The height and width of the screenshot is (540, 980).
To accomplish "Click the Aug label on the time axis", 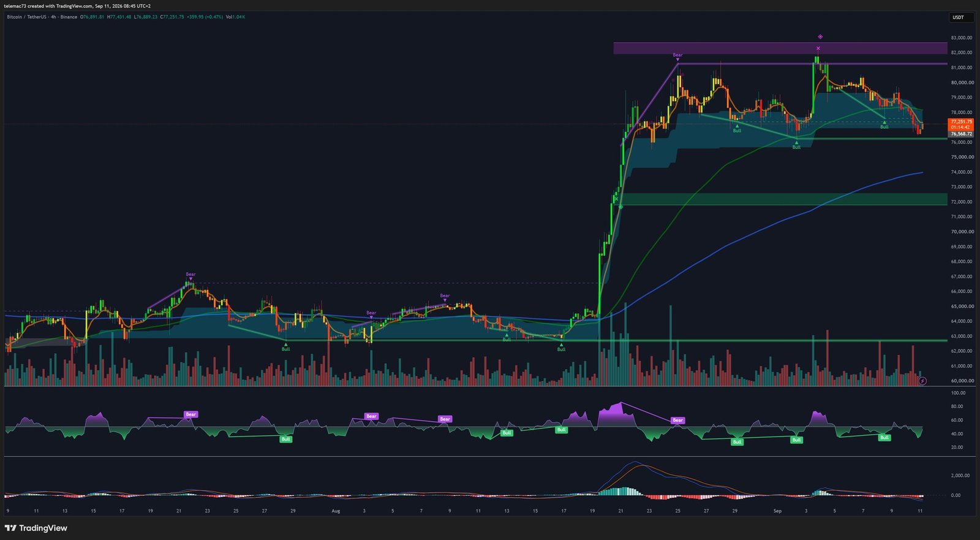I will (x=335, y=511).
